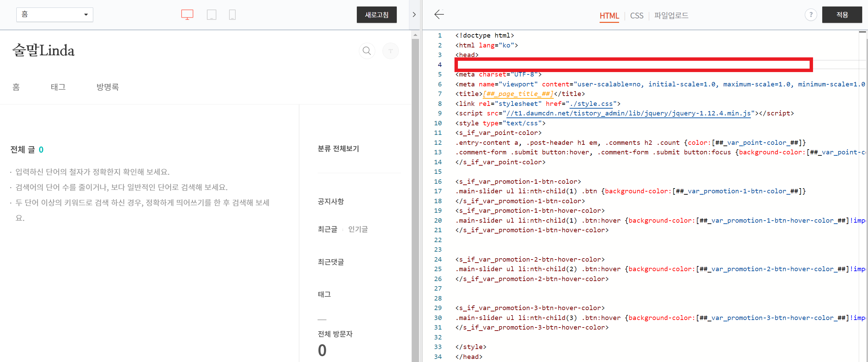868x362 pixels.
Task: Open the 파일업로드 tab
Action: [671, 15]
